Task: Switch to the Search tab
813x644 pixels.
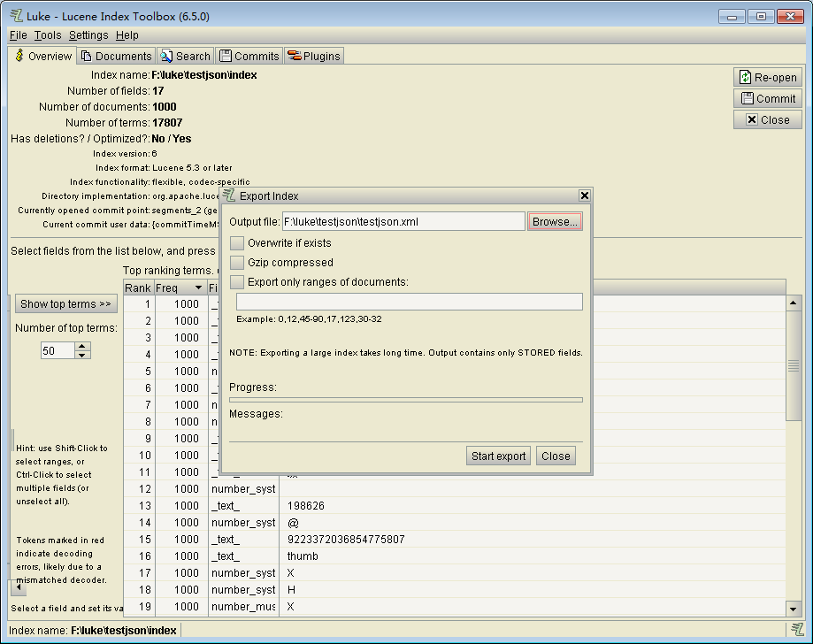Action: point(185,56)
